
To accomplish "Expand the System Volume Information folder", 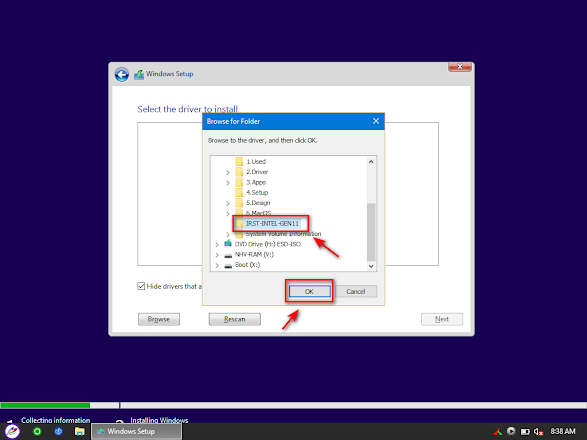I will coord(228,234).
